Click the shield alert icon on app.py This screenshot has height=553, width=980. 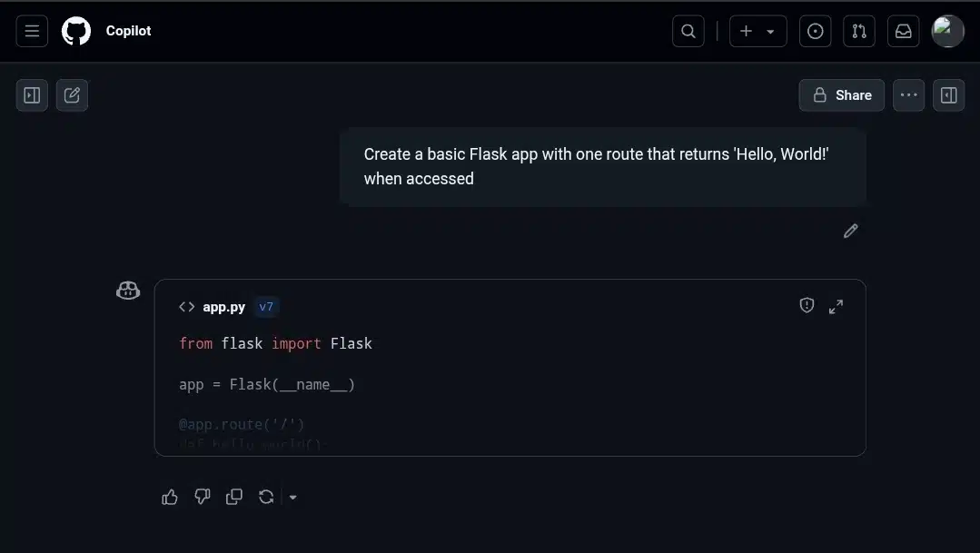coord(807,305)
